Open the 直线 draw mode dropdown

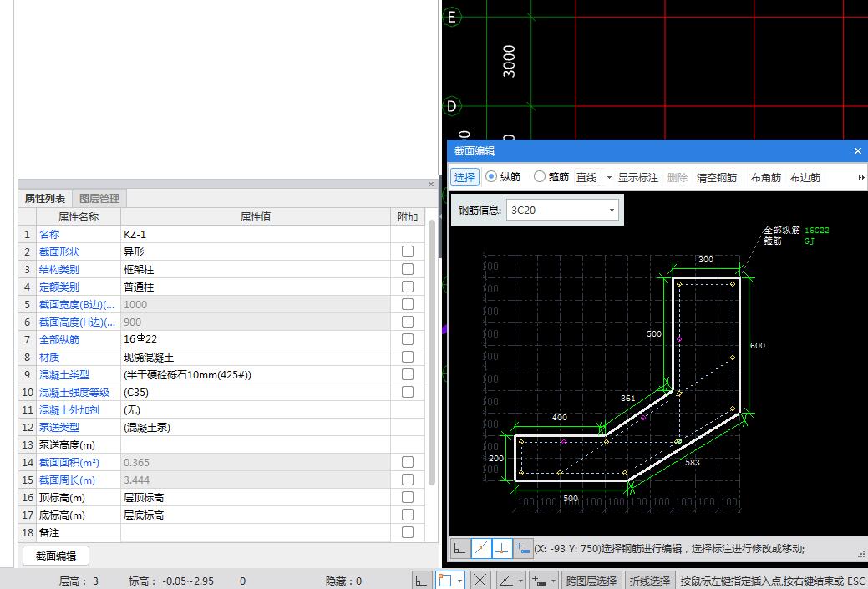click(609, 178)
